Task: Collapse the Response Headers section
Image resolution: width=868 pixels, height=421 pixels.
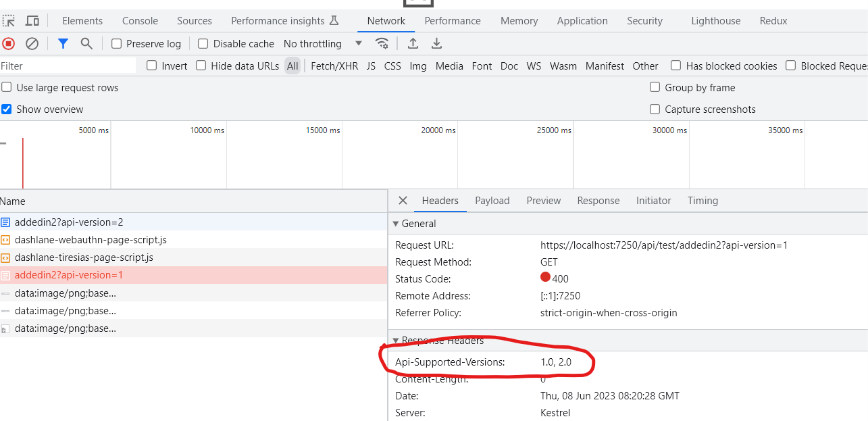Action: (x=396, y=340)
